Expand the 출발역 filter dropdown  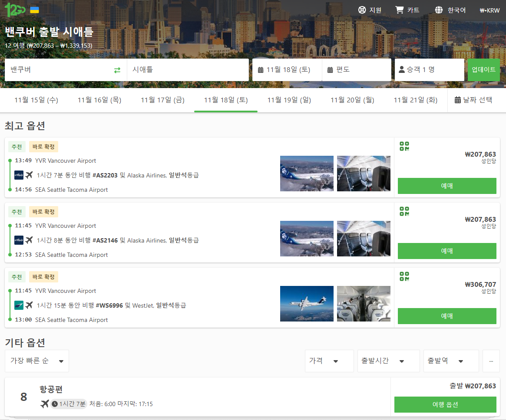pyautogui.click(x=451, y=361)
